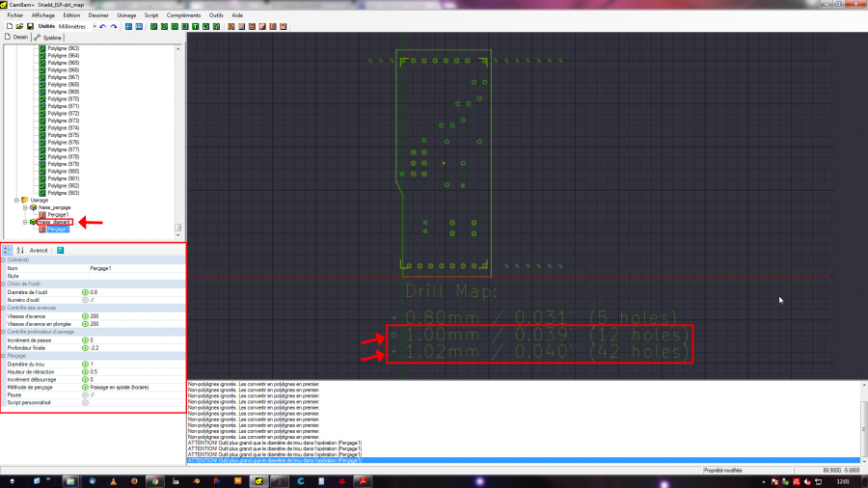The image size is (868, 488).
Task: Redo the action with the blue arrow
Action: 114,26
